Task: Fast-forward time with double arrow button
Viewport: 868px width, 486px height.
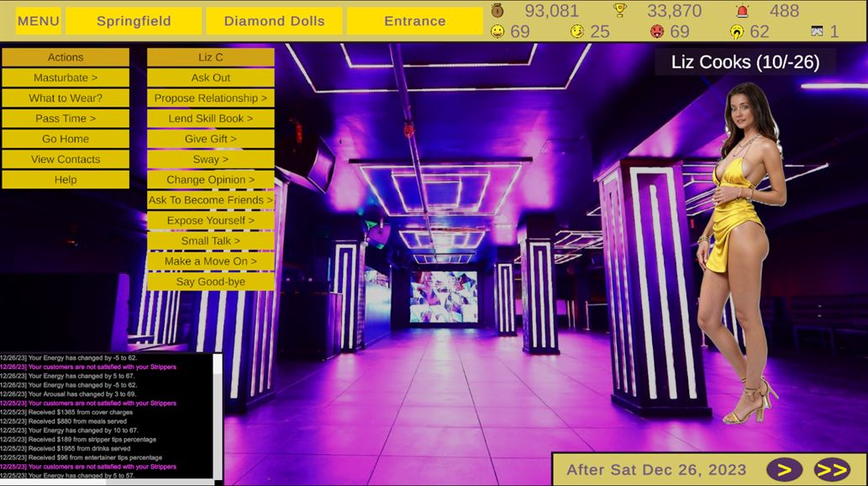Action: (x=831, y=469)
